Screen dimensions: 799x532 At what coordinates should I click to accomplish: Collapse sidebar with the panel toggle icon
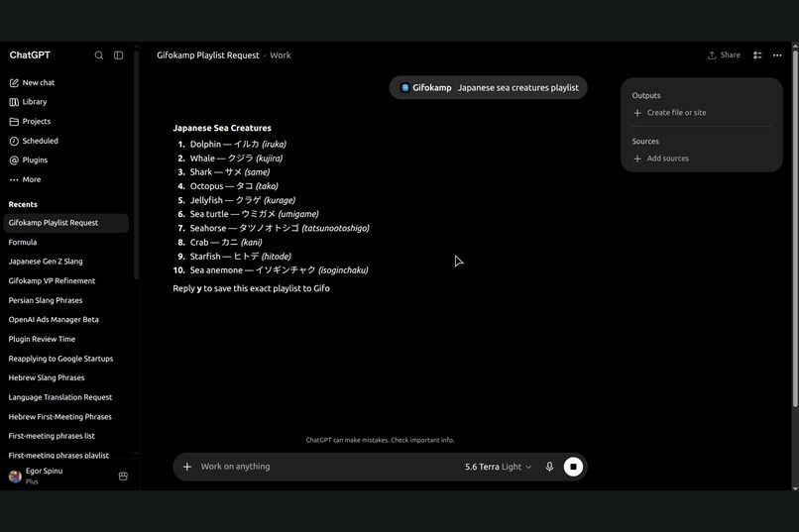118,54
